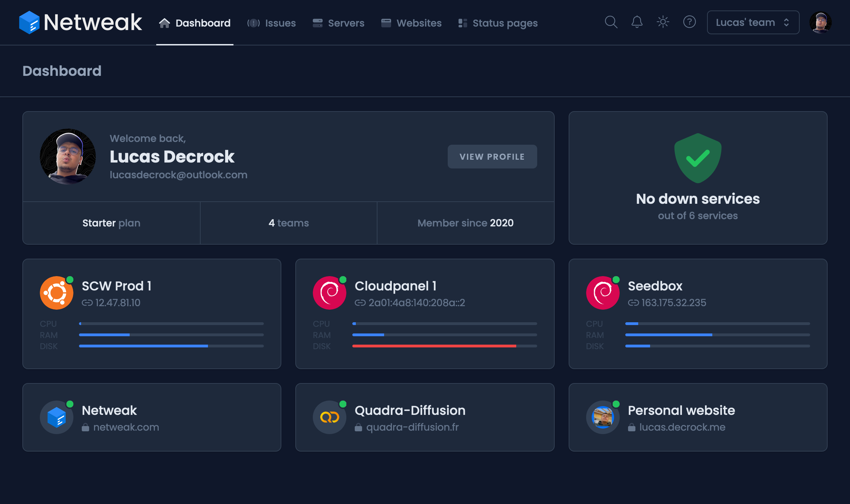
Task: Click the VIEW PROFILE button
Action: click(492, 156)
